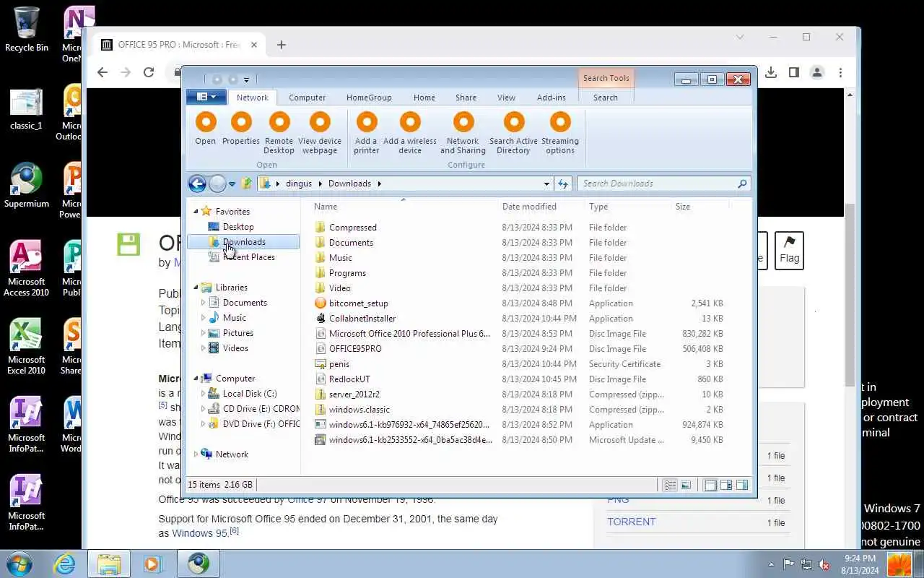This screenshot has height=578, width=924.
Task: Click the search magnifier in Explorer
Action: coord(741,184)
